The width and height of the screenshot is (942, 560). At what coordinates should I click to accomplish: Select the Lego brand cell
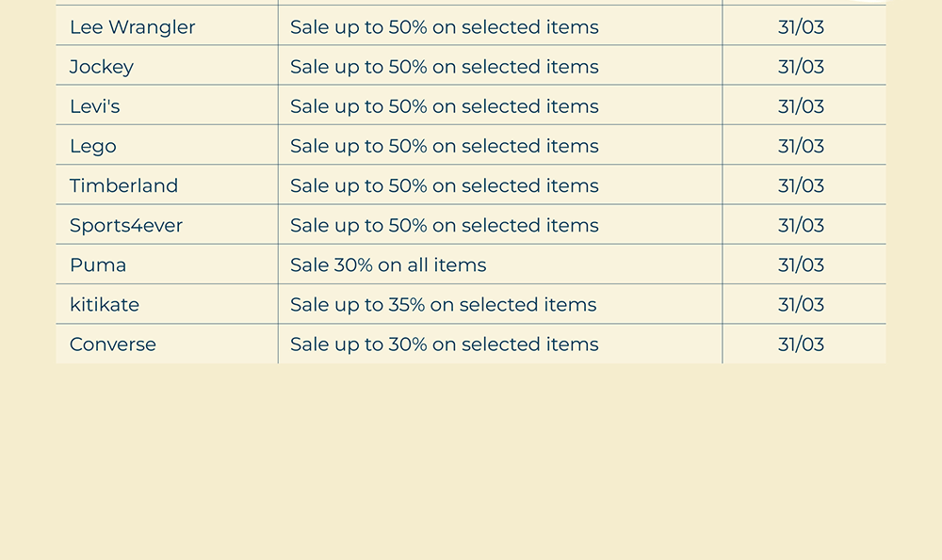click(x=93, y=146)
